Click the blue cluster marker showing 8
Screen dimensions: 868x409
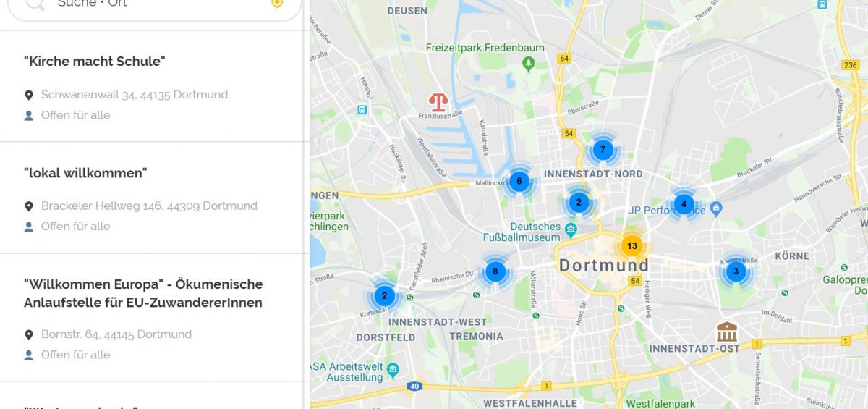495,272
